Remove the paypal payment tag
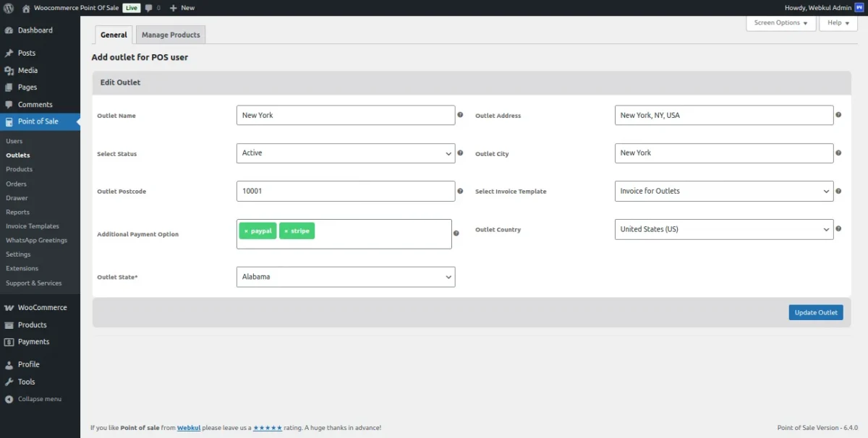Screen dimensions: 868x438 pos(246,231)
